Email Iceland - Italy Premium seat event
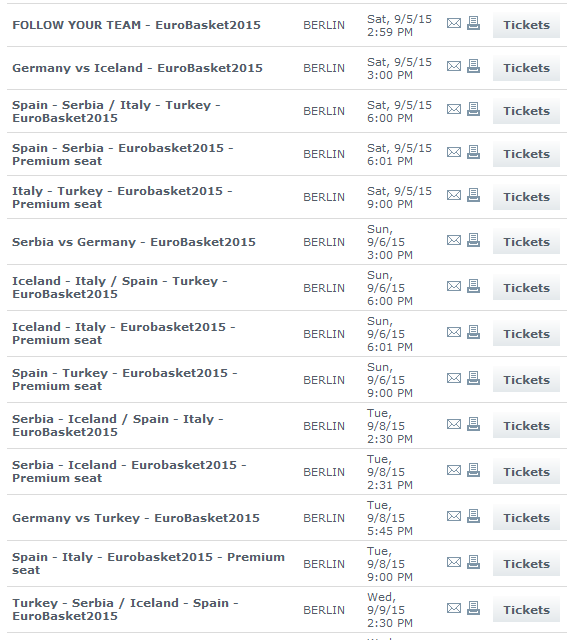 [x=454, y=332]
